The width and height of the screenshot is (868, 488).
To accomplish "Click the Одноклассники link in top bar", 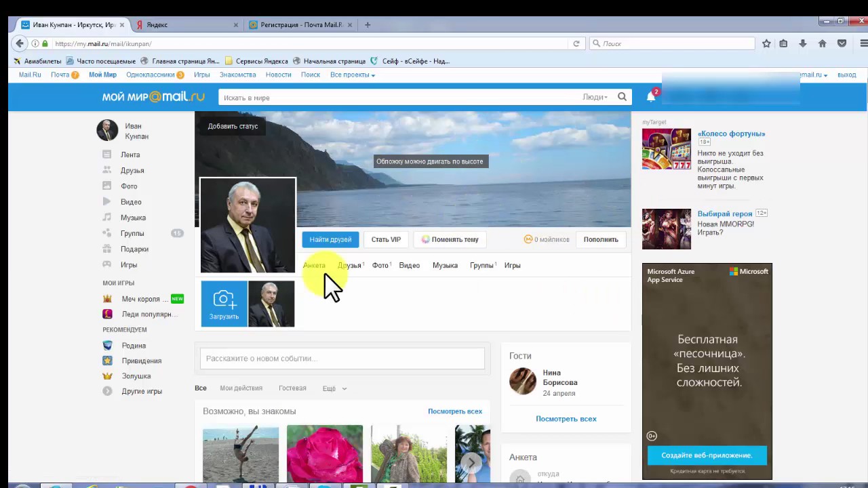I will pos(151,75).
